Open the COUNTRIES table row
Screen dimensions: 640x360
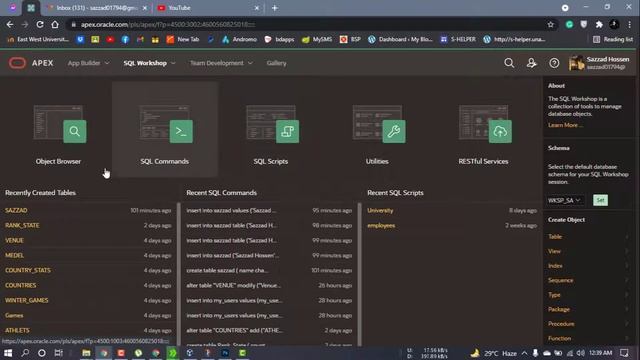(x=88, y=285)
